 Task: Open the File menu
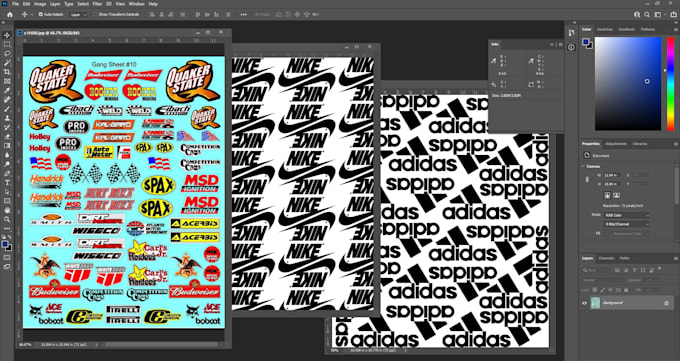pos(16,4)
